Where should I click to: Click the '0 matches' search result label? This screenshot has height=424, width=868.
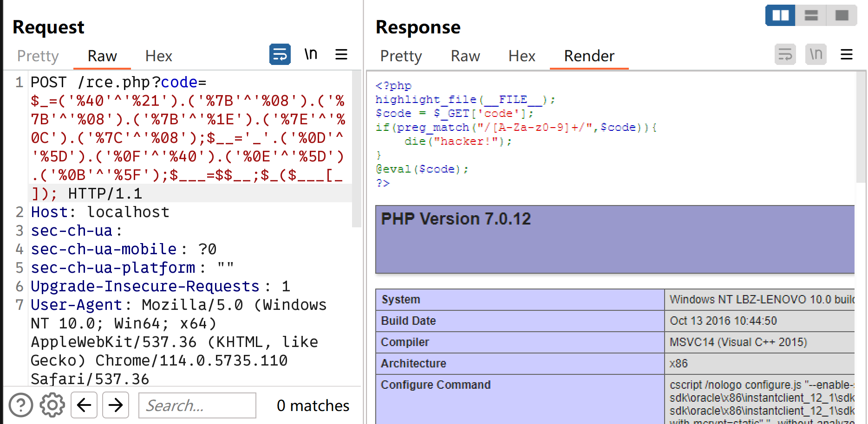313,405
